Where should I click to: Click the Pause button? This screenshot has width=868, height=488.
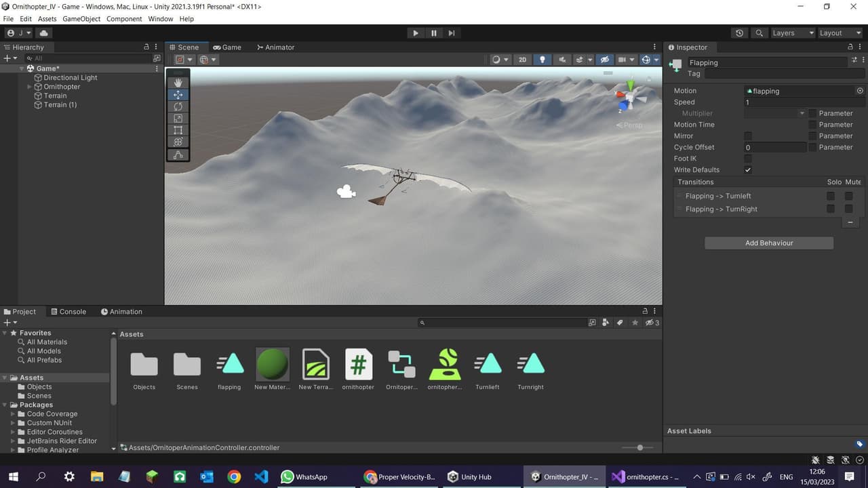(434, 33)
